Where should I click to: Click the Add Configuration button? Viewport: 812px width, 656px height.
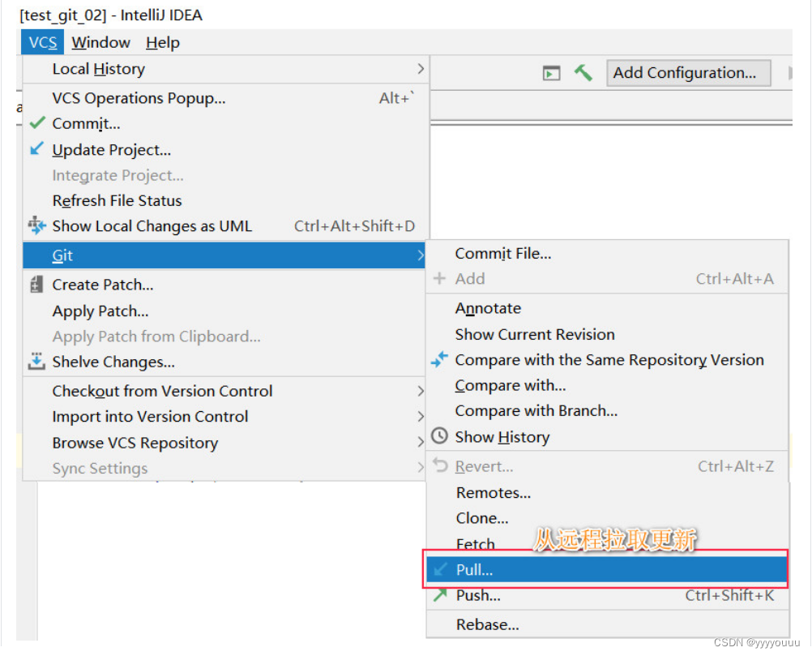[688, 72]
